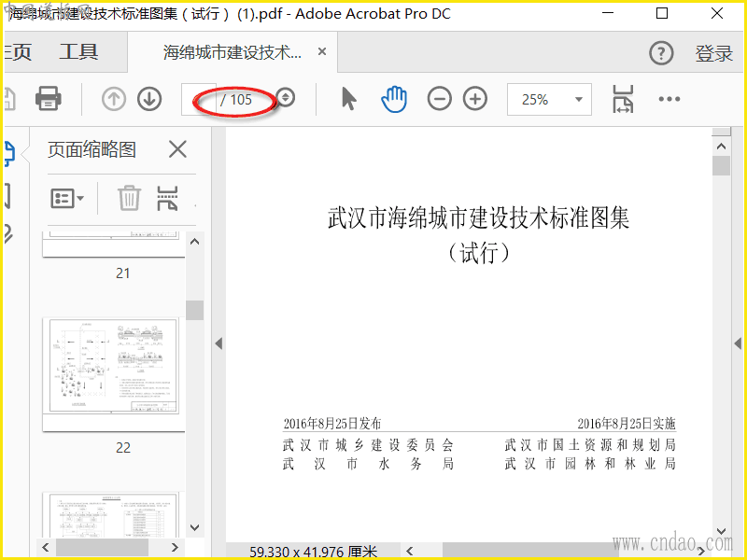This screenshot has height=560, width=747.
Task: Click thumbnail page label 22
Action: (x=123, y=448)
